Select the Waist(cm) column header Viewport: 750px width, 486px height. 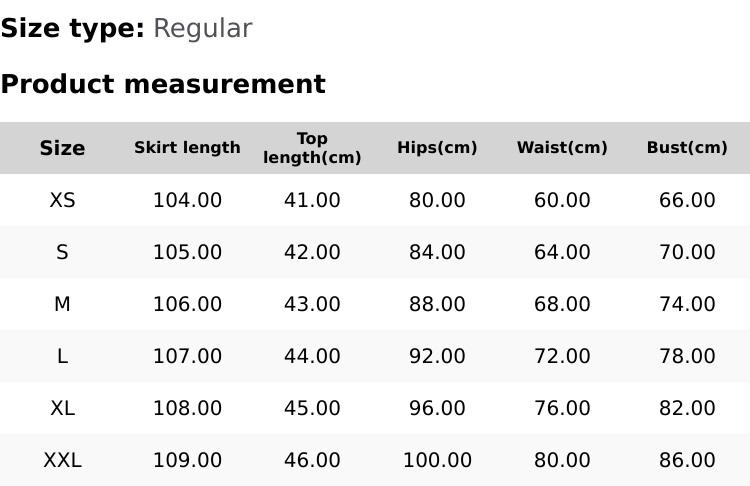coord(562,148)
